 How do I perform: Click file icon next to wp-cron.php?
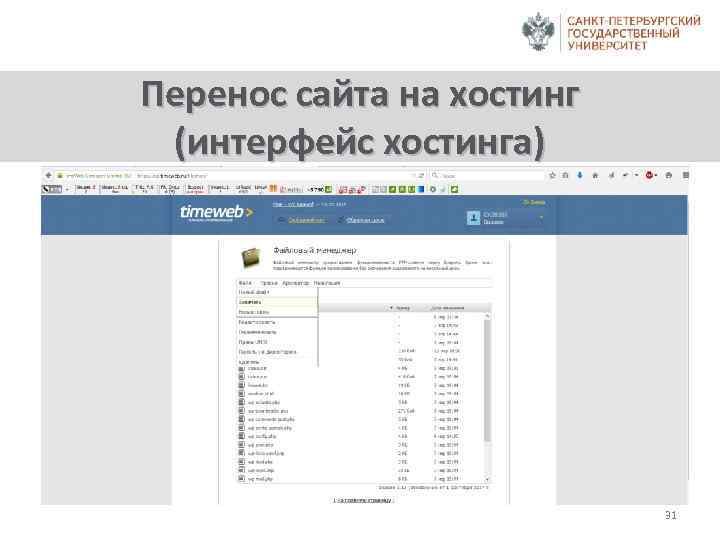242,444
